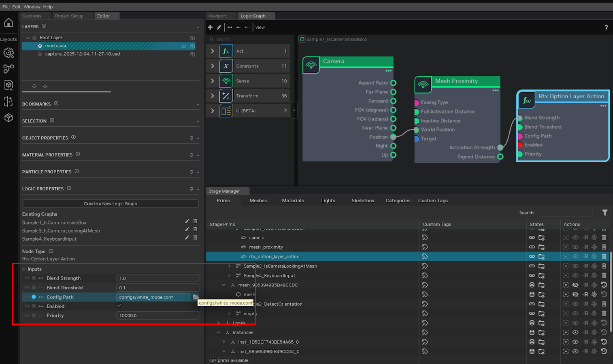Click the help question mark icon
The image size is (613, 364).
(606, 28)
